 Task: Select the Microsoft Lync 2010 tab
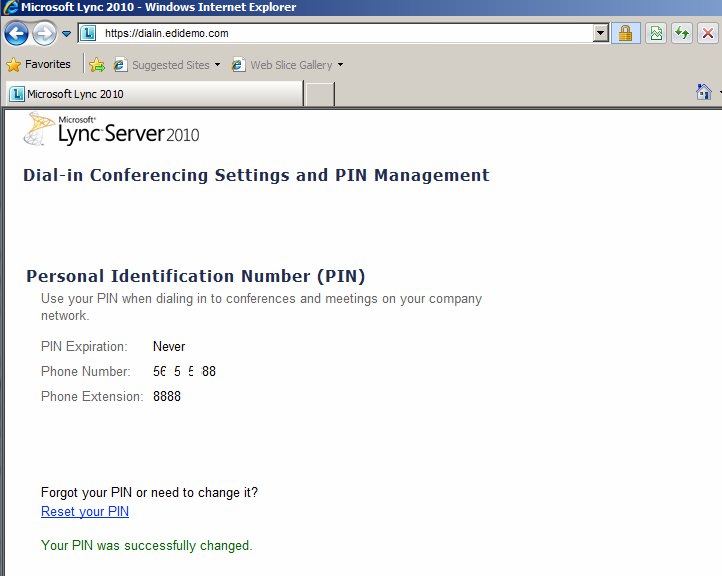155,94
